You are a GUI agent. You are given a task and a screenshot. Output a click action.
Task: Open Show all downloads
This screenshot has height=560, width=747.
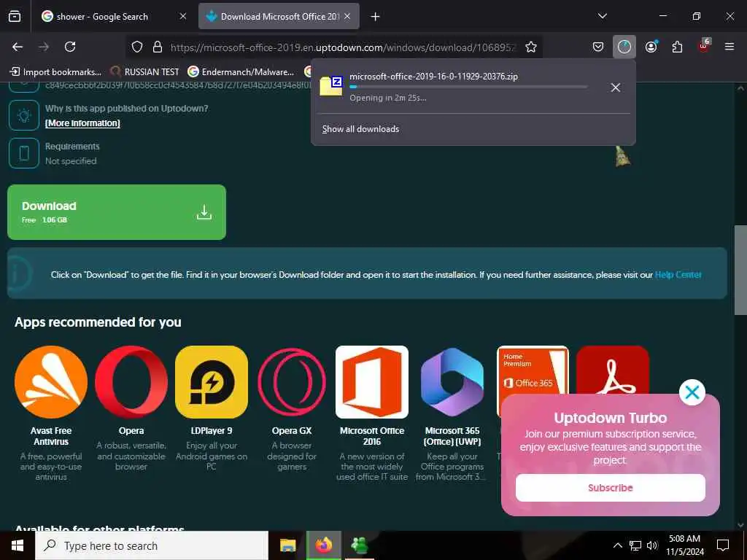360,129
